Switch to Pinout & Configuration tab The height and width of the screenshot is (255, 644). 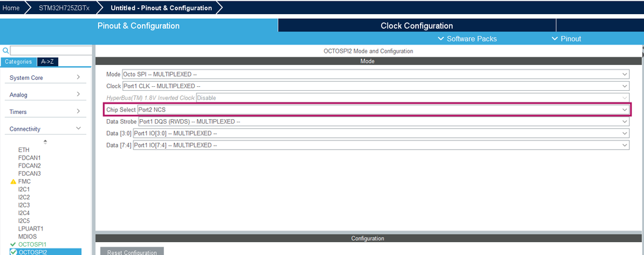[139, 25]
